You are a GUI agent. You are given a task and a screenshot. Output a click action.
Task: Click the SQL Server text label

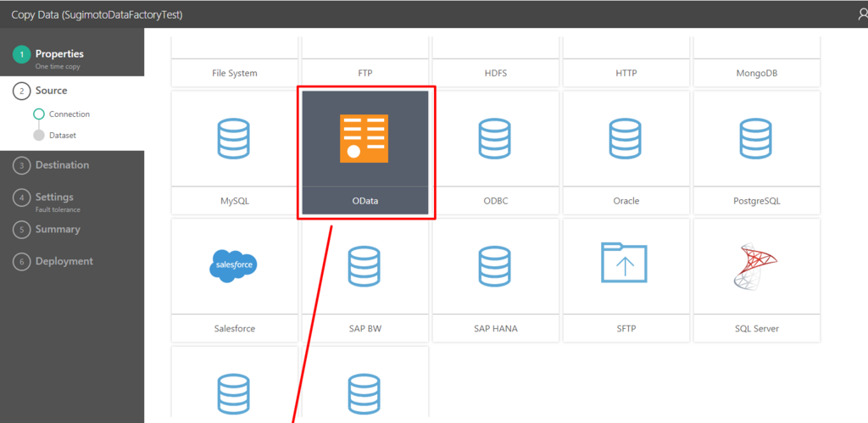(757, 328)
